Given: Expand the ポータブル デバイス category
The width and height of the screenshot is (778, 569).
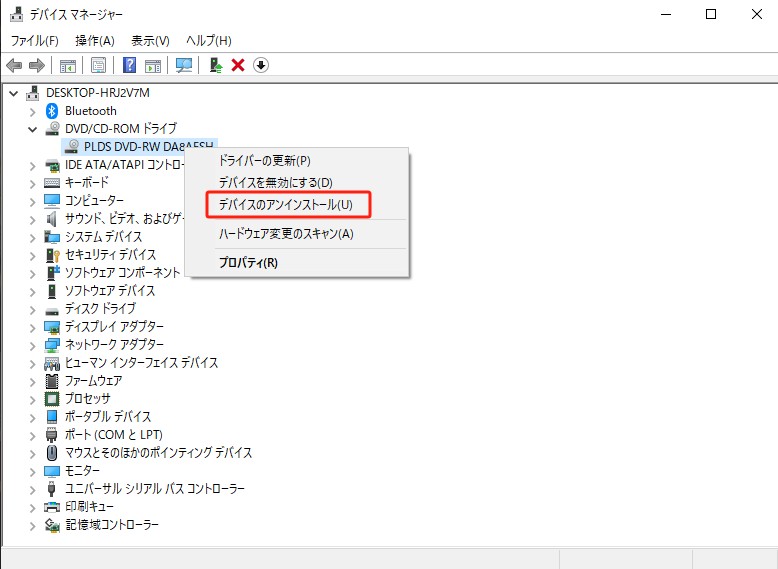Looking at the screenshot, I should [x=33, y=417].
